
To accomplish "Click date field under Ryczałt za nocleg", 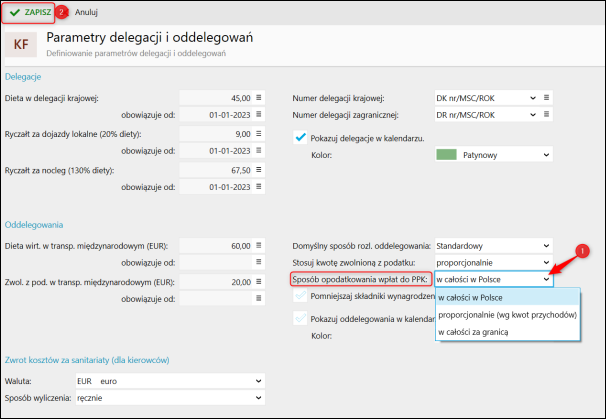I will (216, 187).
